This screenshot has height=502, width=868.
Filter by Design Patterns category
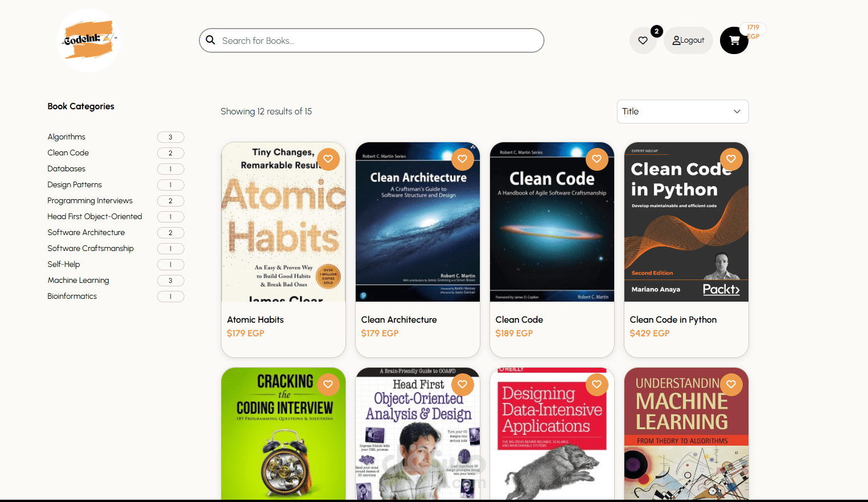(75, 185)
